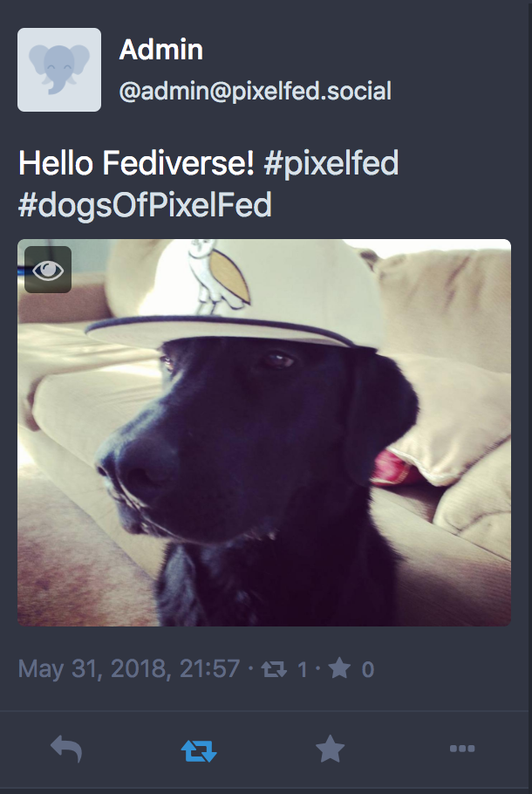Select the Hello Fediverse! post text
The image size is (532, 794).
(136, 163)
